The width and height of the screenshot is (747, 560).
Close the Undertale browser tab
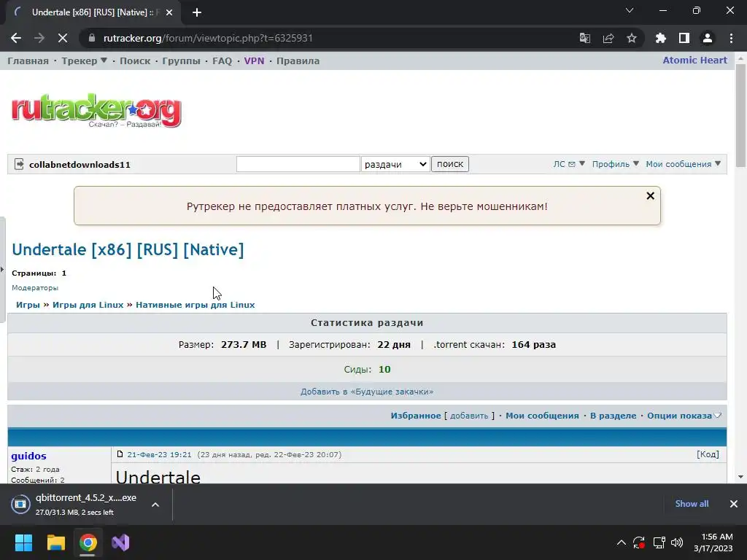coord(169,12)
